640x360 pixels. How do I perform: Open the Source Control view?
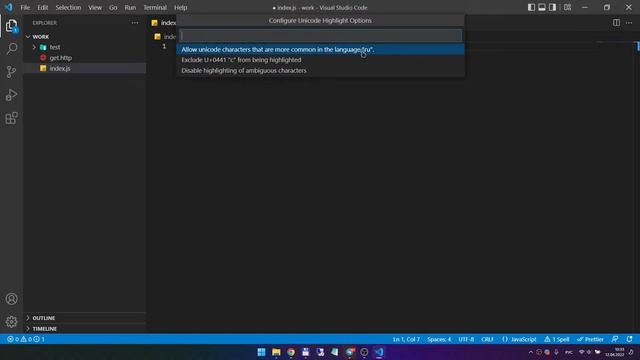point(11,72)
